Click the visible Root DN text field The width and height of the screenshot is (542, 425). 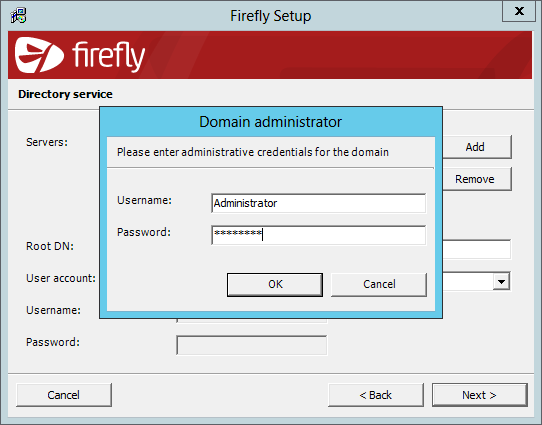476,249
